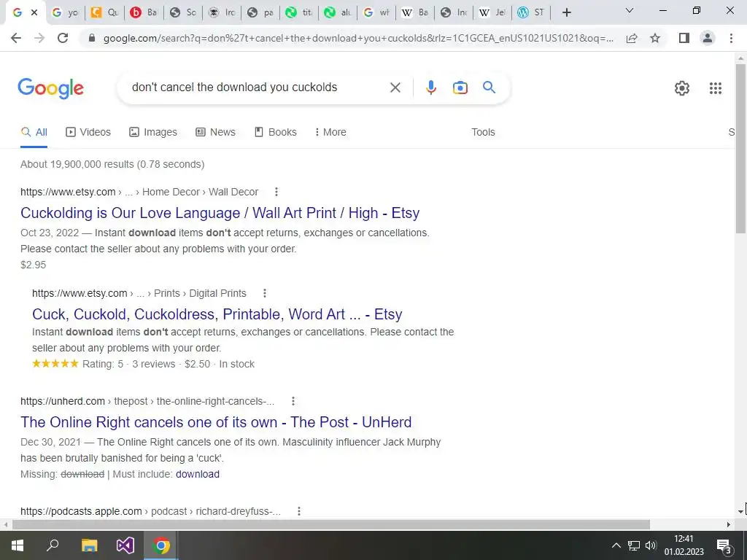
Task: Expand the More search filters
Action: [x=330, y=133]
